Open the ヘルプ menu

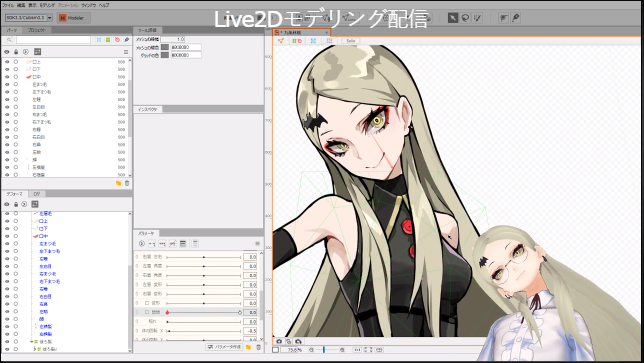104,5
